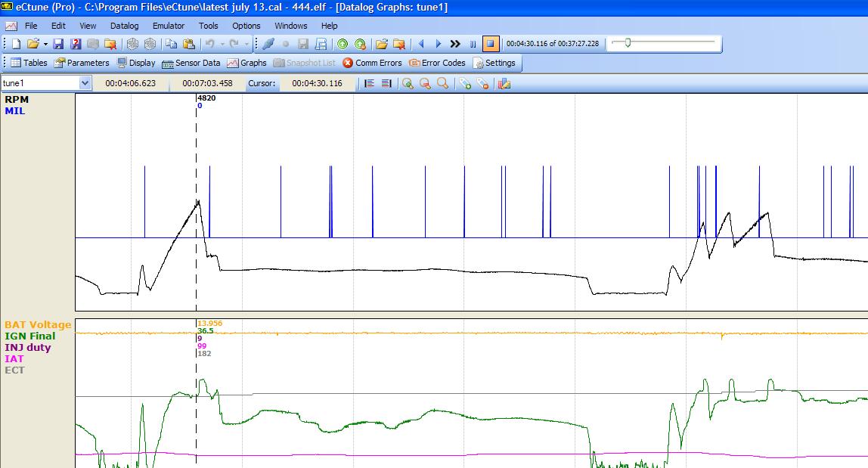Click the highlighted stop playback button
This screenshot has height=468, width=868.
click(x=491, y=44)
